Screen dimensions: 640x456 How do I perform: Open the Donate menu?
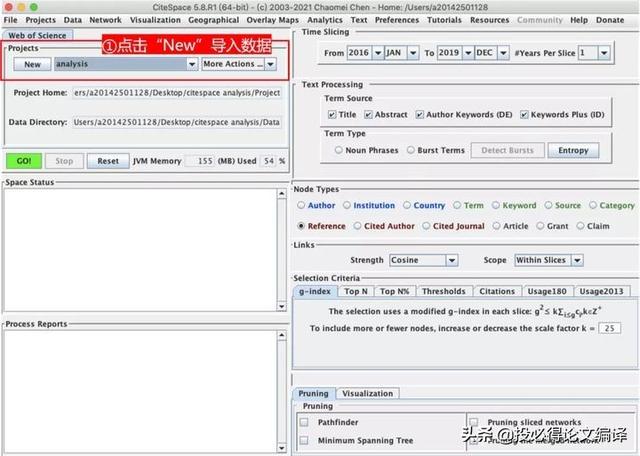(610, 20)
